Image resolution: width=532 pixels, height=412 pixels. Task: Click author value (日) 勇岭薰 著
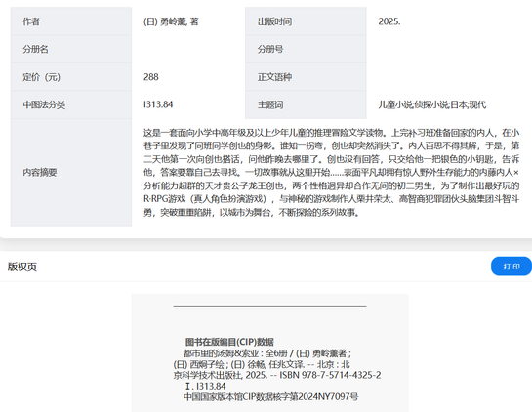171,21
